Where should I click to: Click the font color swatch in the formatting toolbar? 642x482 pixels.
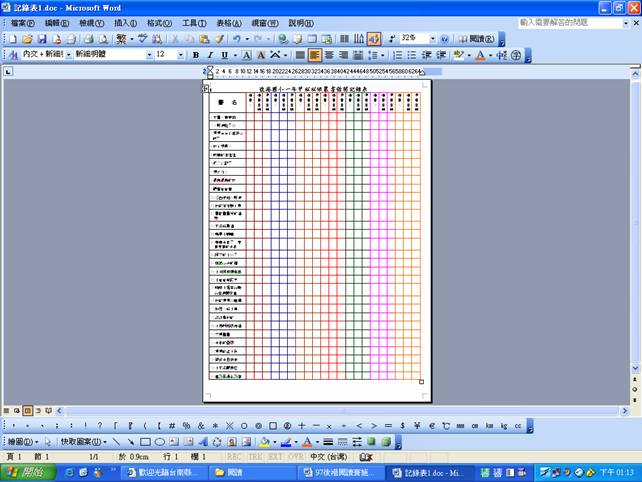[x=479, y=55]
